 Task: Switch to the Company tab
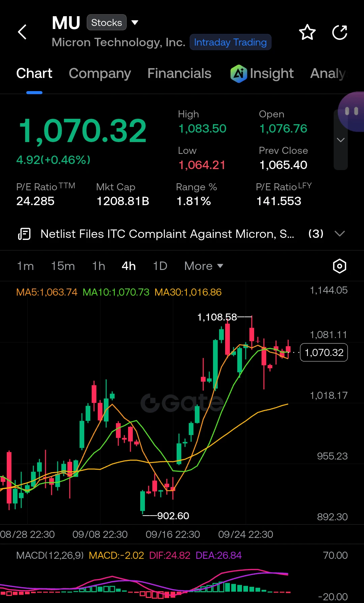pos(100,73)
